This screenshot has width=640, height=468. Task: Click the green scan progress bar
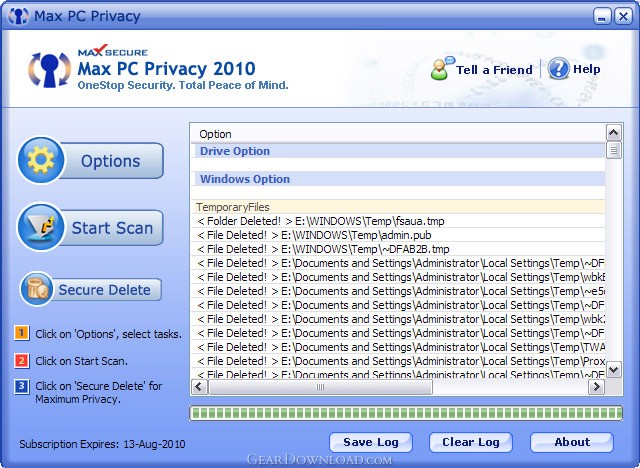pos(406,413)
